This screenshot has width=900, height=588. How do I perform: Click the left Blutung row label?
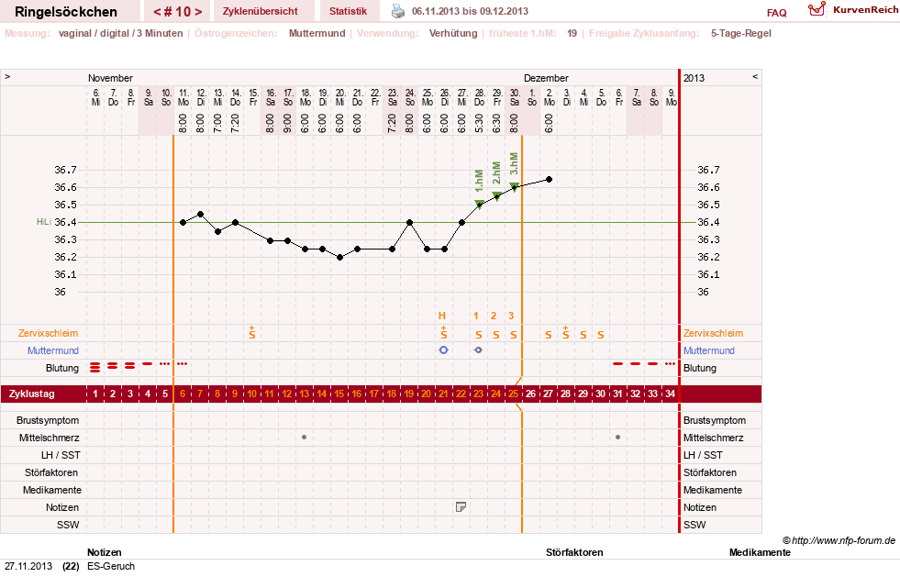point(62,368)
